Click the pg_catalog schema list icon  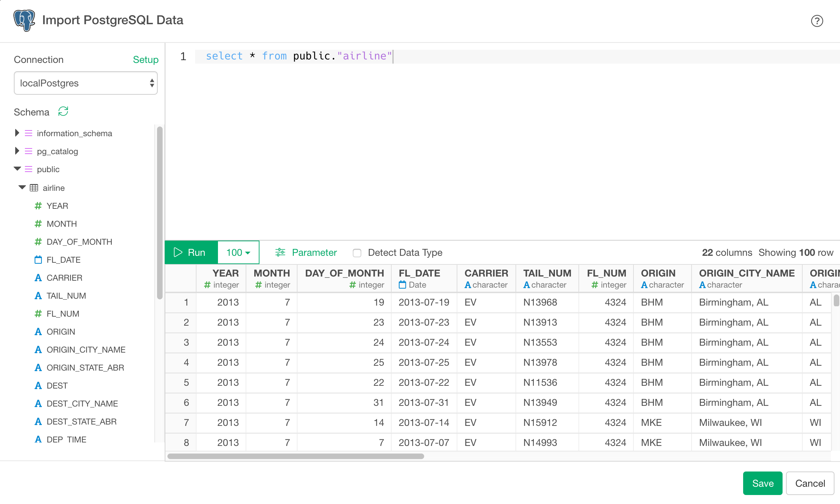[28, 151]
